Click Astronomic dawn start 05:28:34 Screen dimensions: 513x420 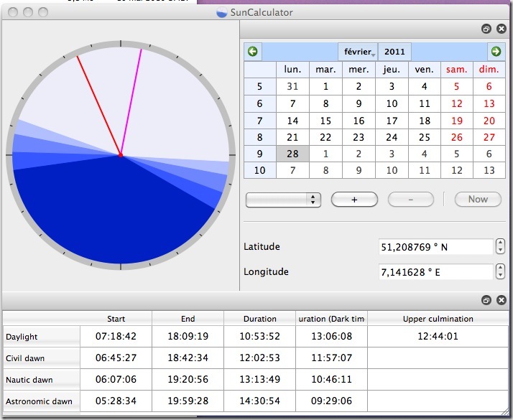point(116,401)
